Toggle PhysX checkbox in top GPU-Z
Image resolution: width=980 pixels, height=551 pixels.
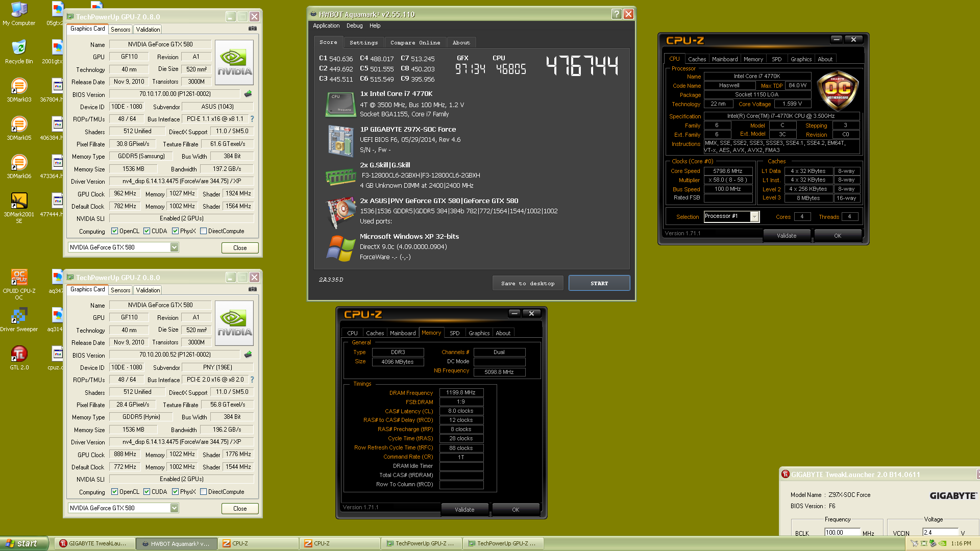click(175, 231)
